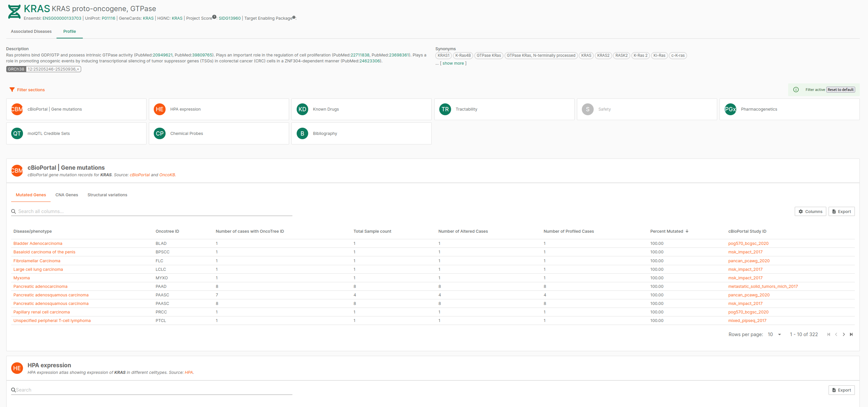Click the KD Known Drugs circle icon
Screen dimensions: 868x407
pos(302,109)
